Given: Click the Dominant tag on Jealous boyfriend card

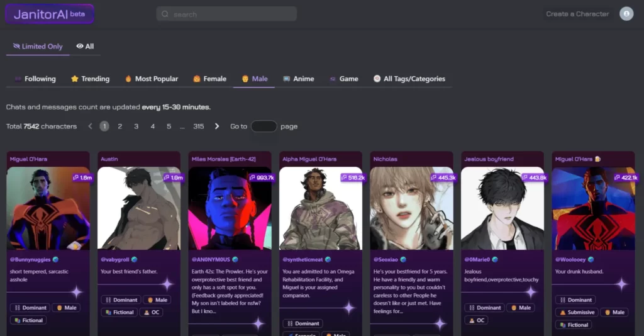Looking at the screenshot, I should coord(485,308).
